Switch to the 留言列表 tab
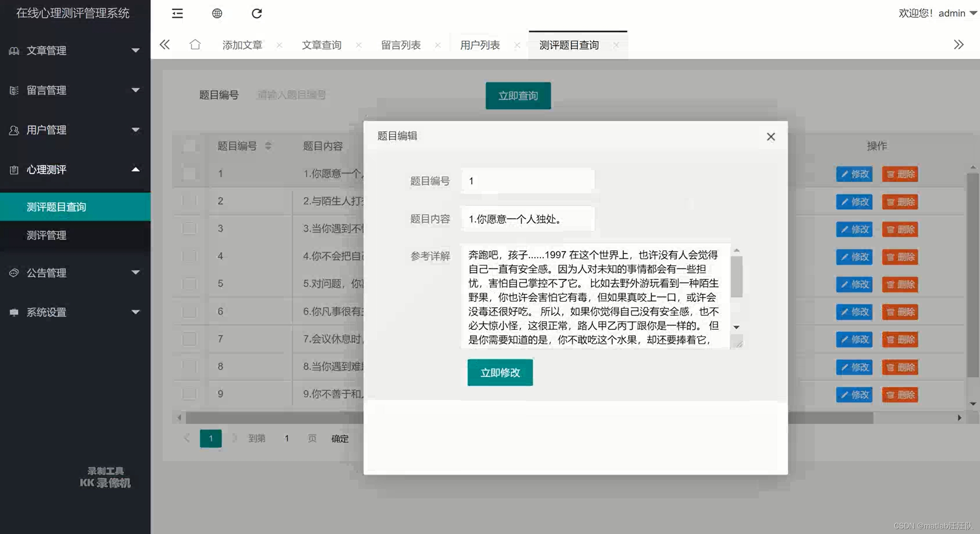The width and height of the screenshot is (980, 534). point(400,45)
